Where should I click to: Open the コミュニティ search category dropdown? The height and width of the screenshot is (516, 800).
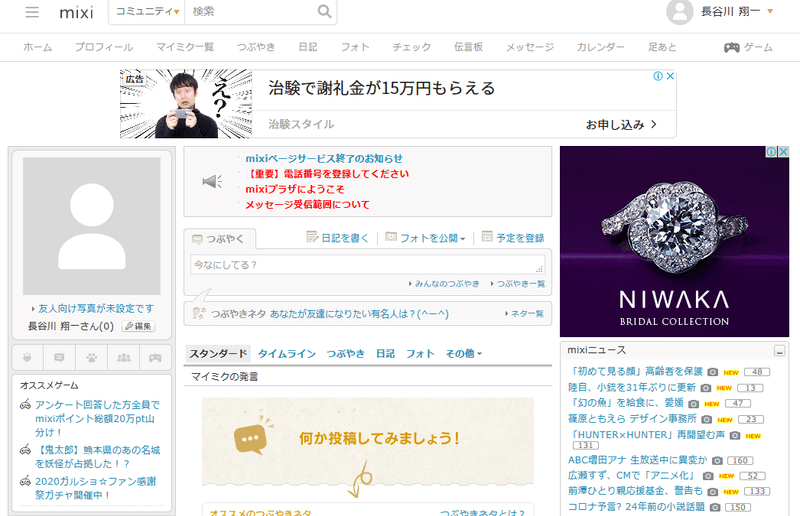click(147, 12)
